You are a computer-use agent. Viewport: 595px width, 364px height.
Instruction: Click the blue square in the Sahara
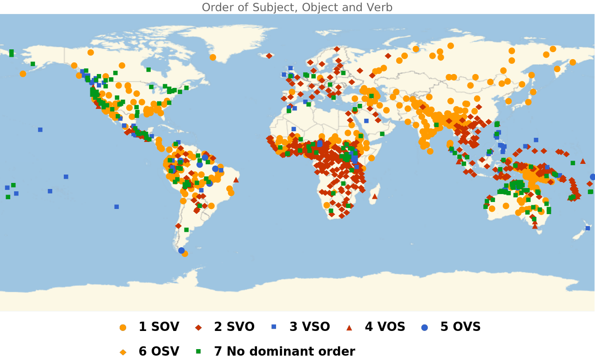(x=294, y=129)
